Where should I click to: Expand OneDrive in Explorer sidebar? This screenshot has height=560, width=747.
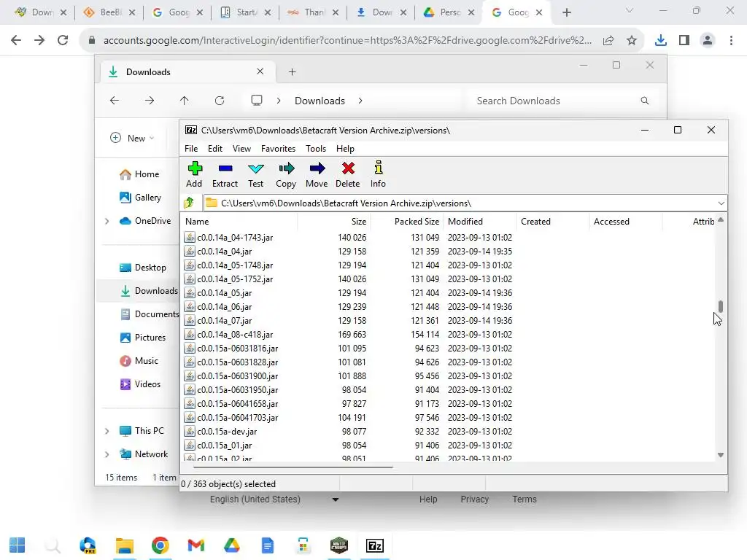pyautogui.click(x=107, y=221)
